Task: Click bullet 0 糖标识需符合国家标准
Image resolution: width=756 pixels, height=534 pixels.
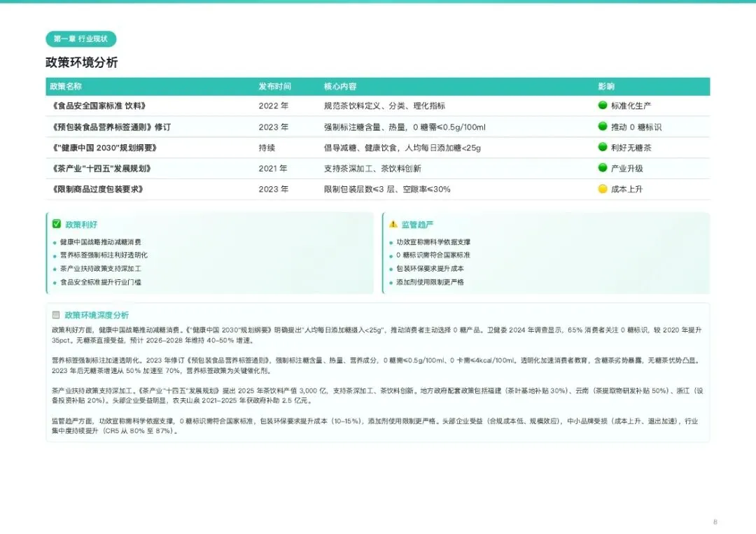Action: click(x=433, y=255)
